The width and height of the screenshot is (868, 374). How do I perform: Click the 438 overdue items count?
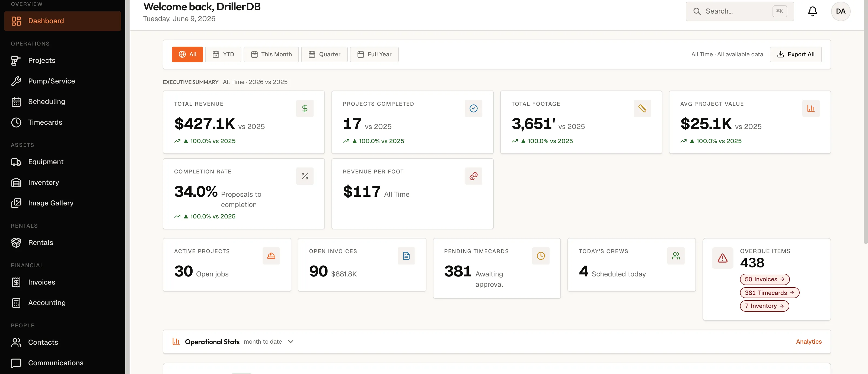coord(752,263)
